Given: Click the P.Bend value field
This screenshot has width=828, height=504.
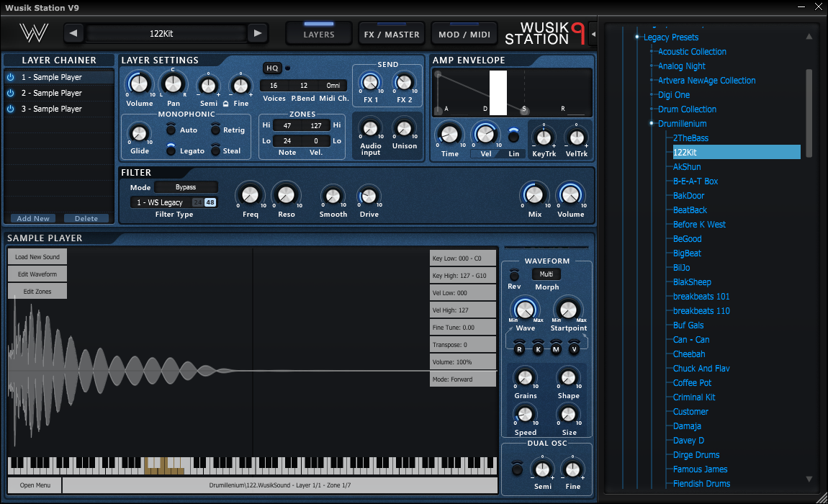Looking at the screenshot, I should click(x=304, y=86).
